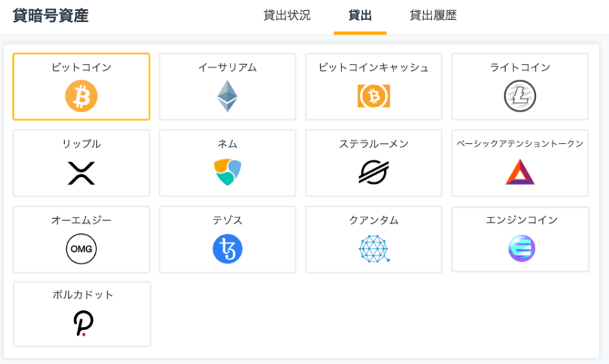This screenshot has width=609, height=364.
Task: Click the リップル label text
Action: tap(81, 144)
